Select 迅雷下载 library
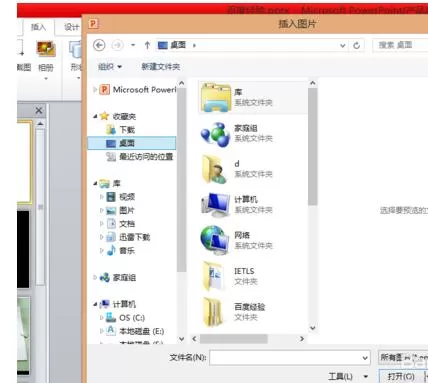 (x=128, y=237)
